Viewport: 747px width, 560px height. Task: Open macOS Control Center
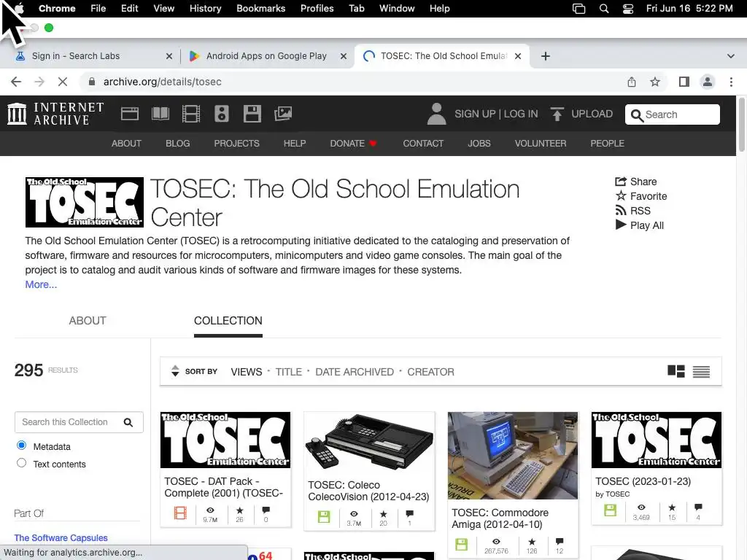(628, 9)
